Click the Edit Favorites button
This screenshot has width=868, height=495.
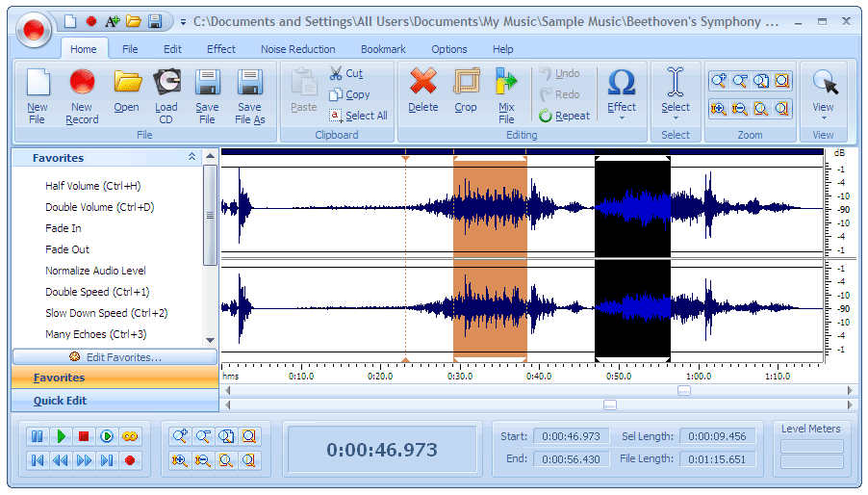(115, 357)
